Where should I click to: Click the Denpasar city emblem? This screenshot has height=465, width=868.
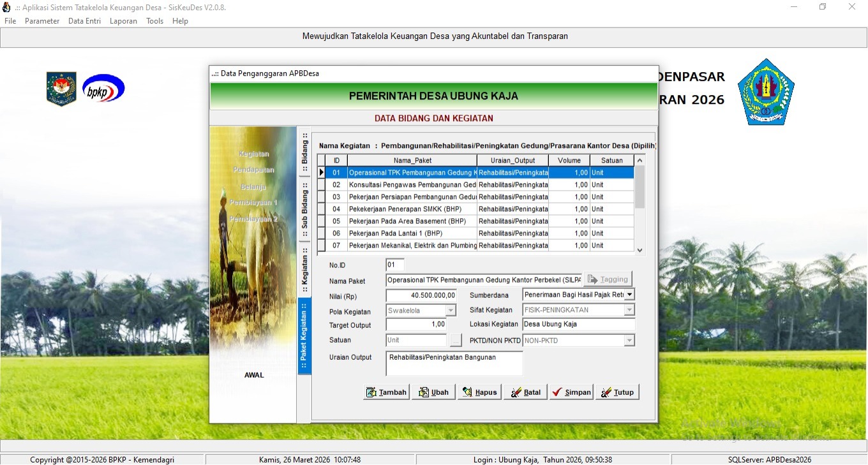point(766,92)
